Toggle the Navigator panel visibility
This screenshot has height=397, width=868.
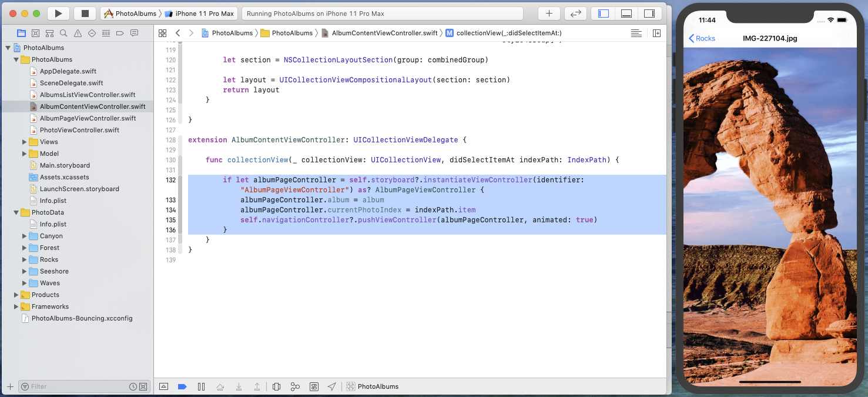click(603, 14)
